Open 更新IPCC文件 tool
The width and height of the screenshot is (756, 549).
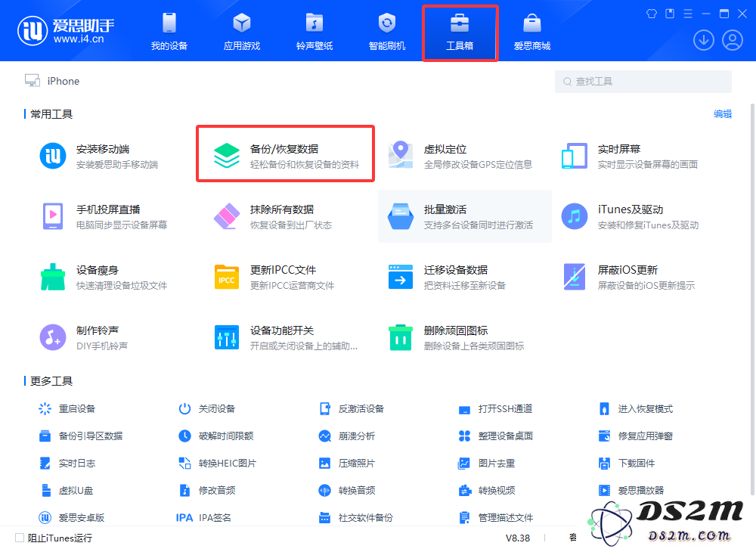coord(274,277)
